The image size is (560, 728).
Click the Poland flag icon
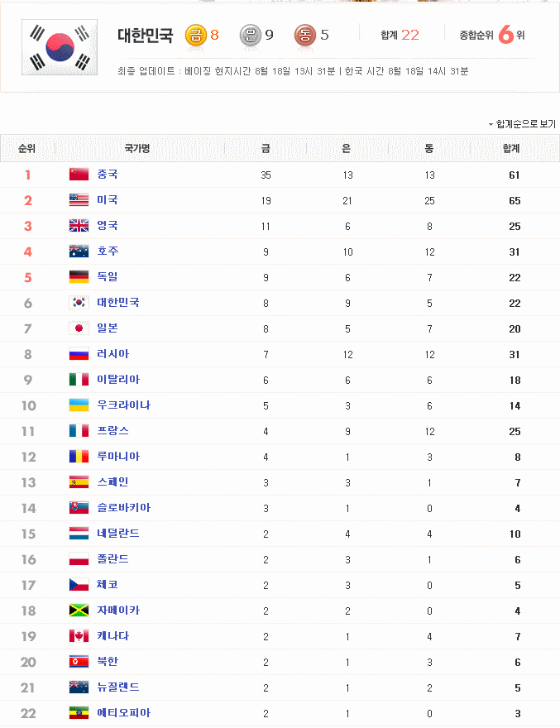[x=79, y=558]
